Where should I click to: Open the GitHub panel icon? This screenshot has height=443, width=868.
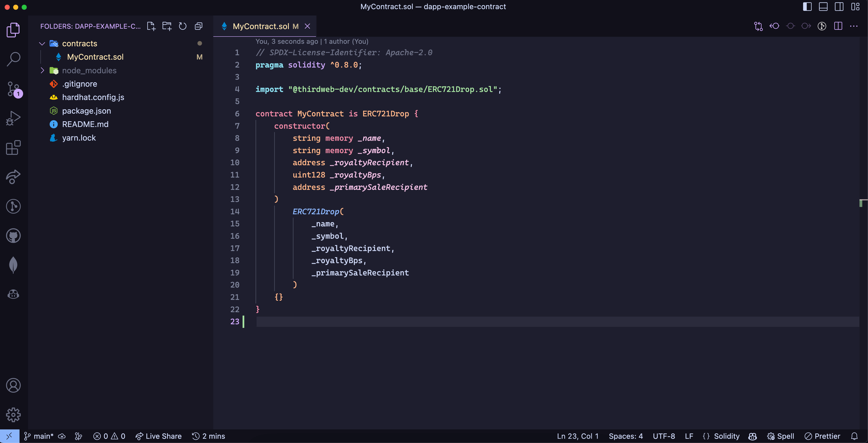pos(14,236)
